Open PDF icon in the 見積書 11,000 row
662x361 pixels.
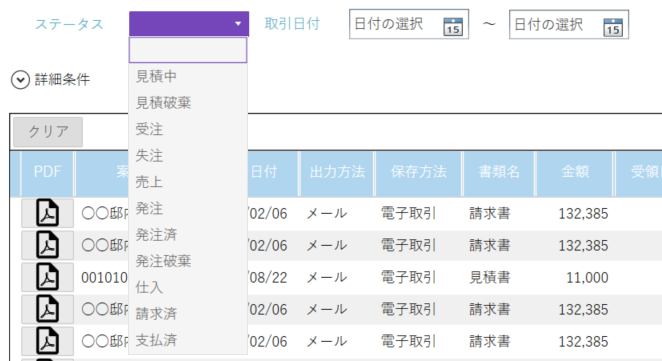coord(47,277)
